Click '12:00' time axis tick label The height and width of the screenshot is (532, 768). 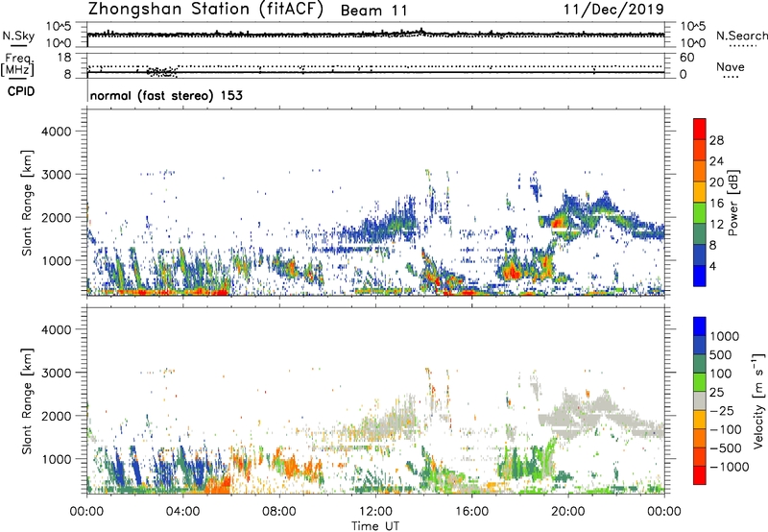point(375,512)
